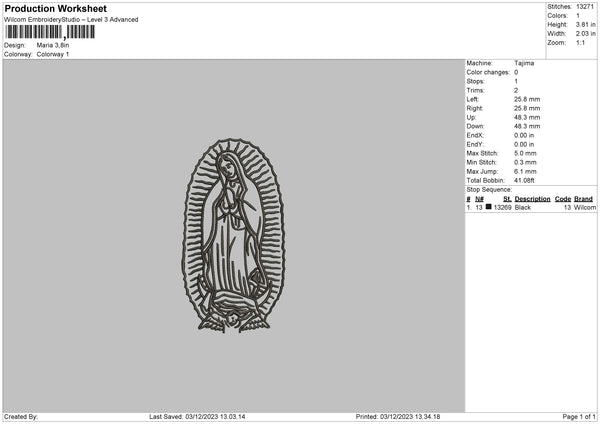The height and width of the screenshot is (424, 600).
Task: Click the Machine value Tajima
Action: [524, 63]
